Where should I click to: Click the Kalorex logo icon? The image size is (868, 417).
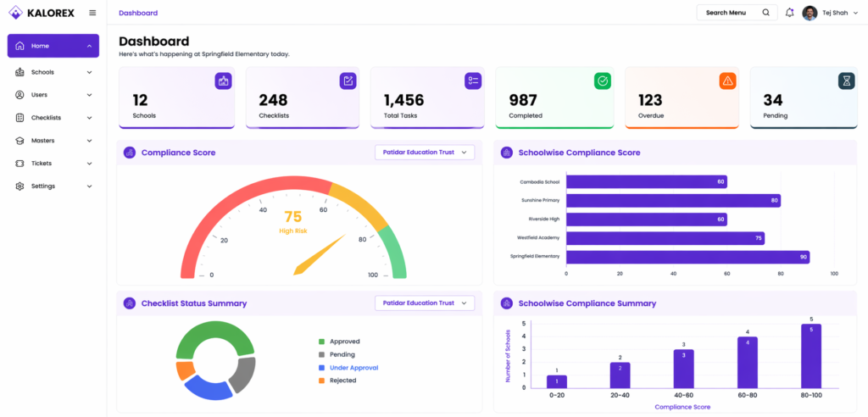tap(16, 12)
